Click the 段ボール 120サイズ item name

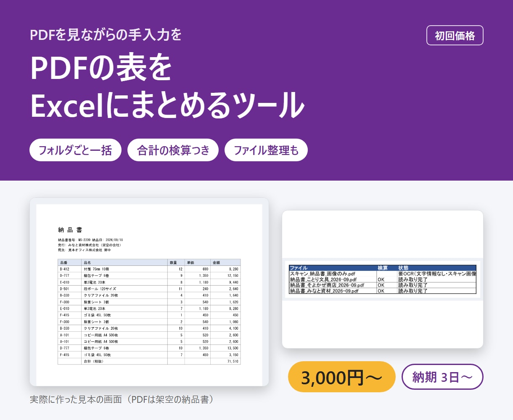(100, 289)
